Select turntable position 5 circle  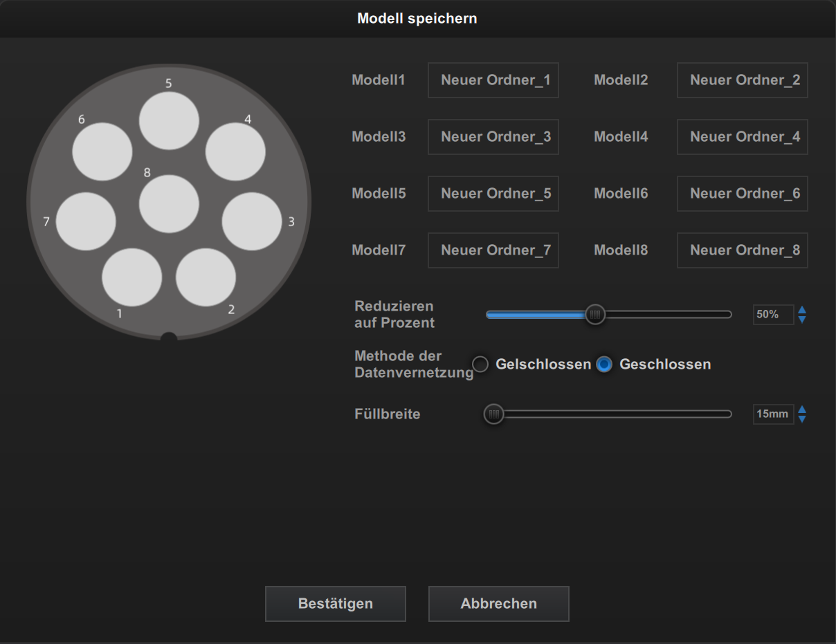coord(169,120)
